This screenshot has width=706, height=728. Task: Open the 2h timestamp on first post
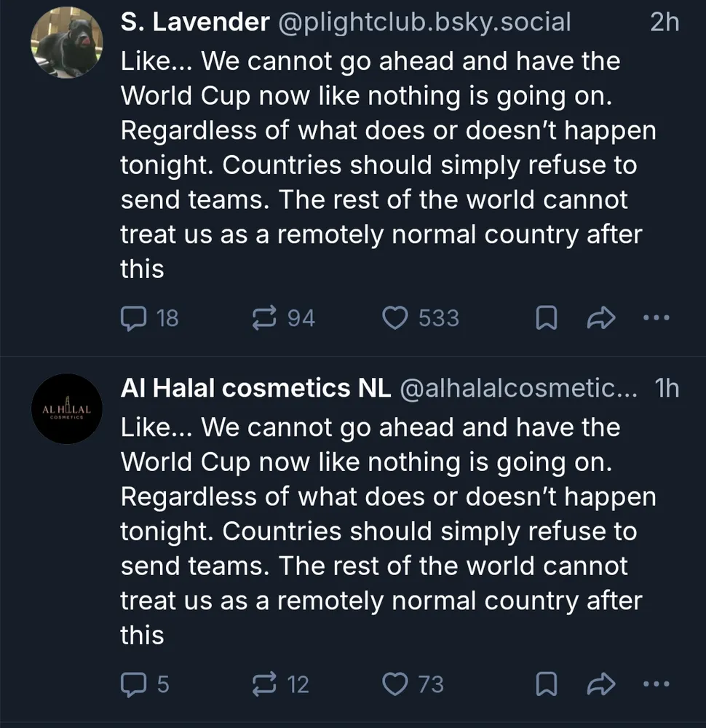tap(664, 23)
